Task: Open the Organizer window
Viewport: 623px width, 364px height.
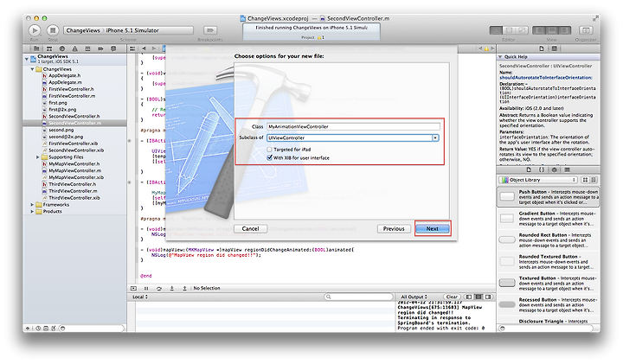Action: pyautogui.click(x=586, y=30)
